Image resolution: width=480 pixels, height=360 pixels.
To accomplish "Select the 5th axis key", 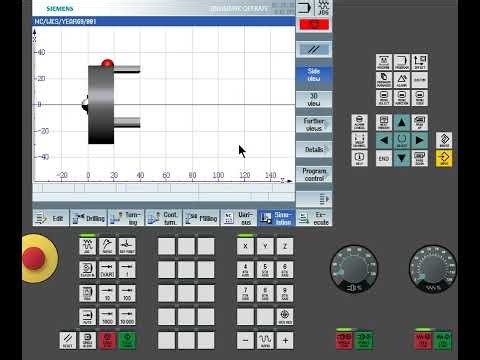I will [265, 270].
